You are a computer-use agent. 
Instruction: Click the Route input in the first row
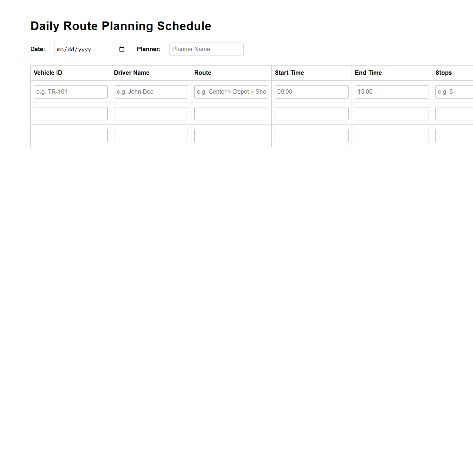point(231,91)
